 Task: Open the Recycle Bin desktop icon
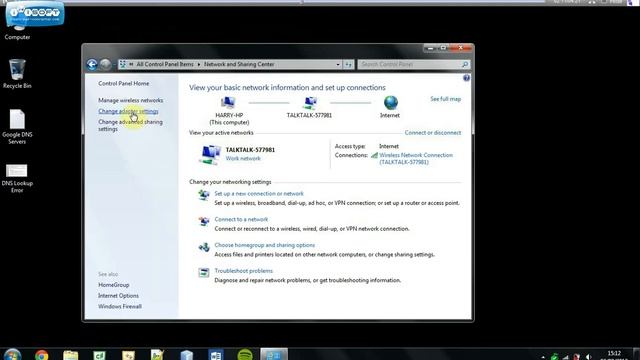tap(17, 74)
